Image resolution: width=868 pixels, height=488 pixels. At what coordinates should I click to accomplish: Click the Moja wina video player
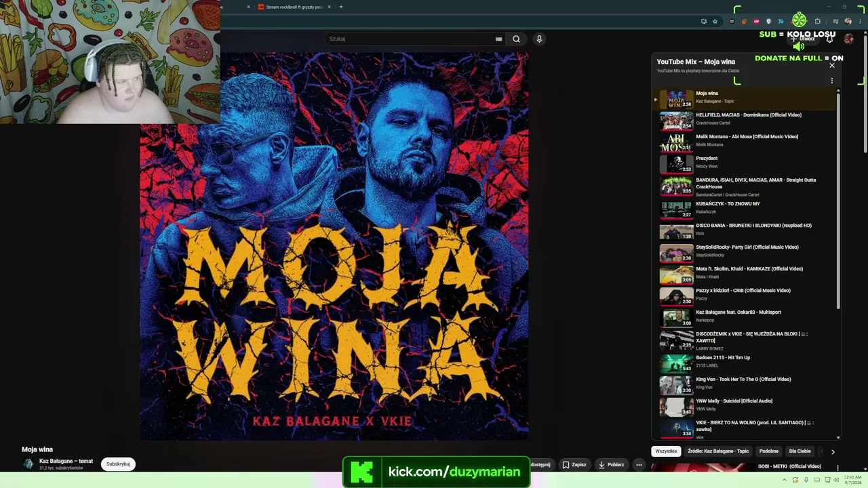point(334,247)
